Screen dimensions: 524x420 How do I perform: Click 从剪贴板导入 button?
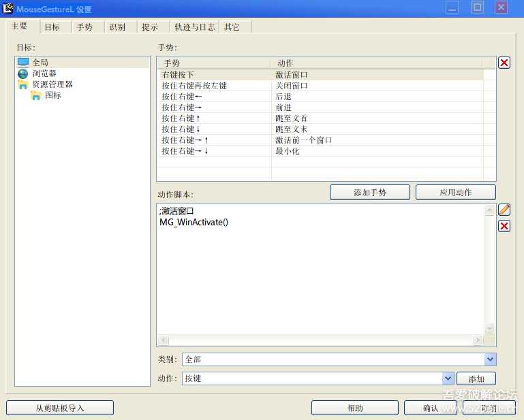pyautogui.click(x=60, y=408)
